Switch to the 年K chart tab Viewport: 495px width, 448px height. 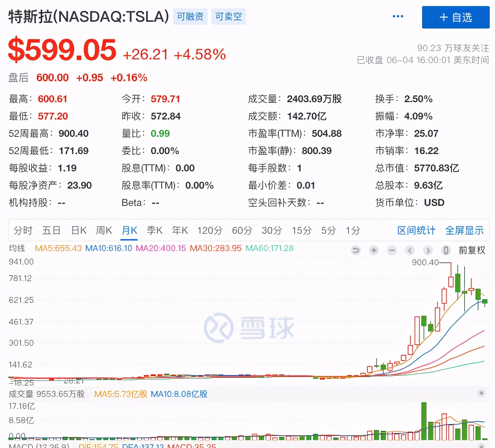click(180, 230)
